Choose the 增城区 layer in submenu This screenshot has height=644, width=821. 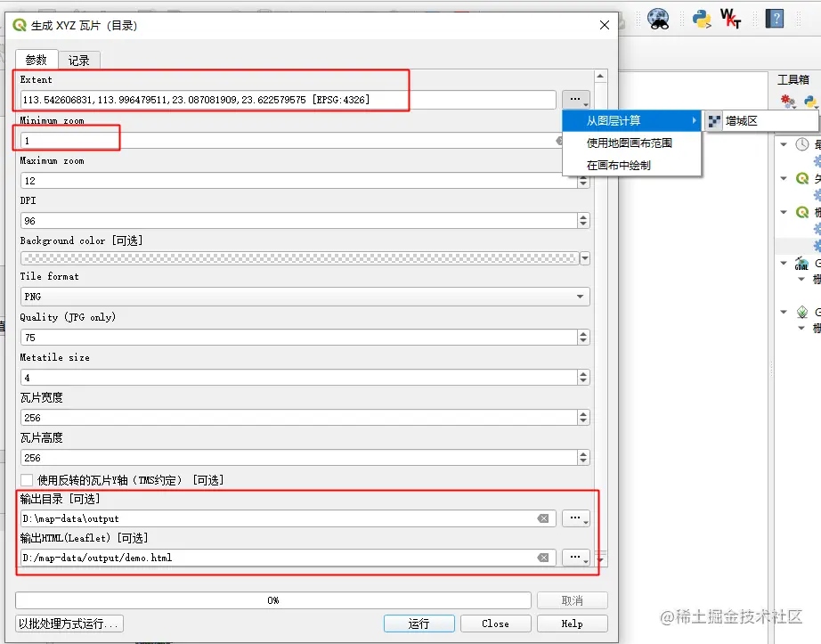tap(761, 121)
